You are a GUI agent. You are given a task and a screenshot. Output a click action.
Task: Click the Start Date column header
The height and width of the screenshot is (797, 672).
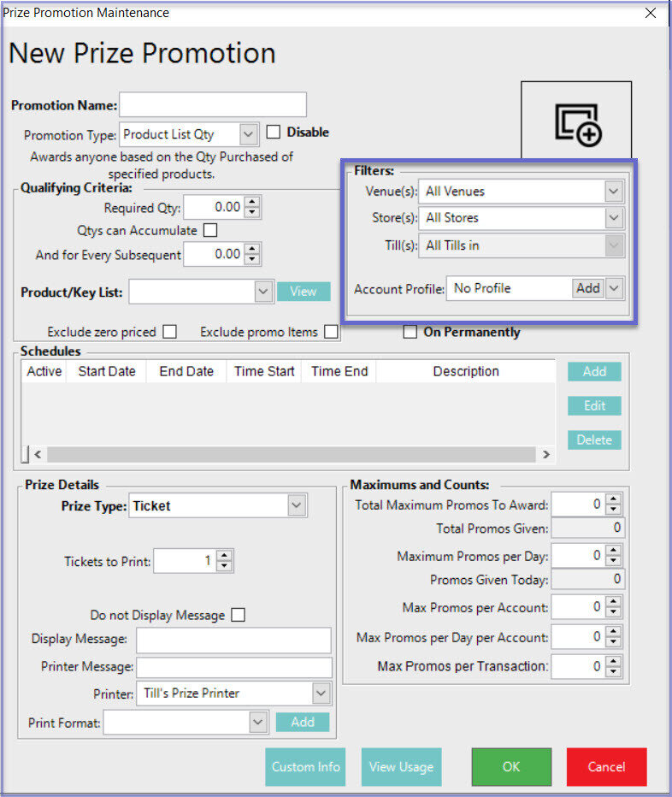point(107,371)
